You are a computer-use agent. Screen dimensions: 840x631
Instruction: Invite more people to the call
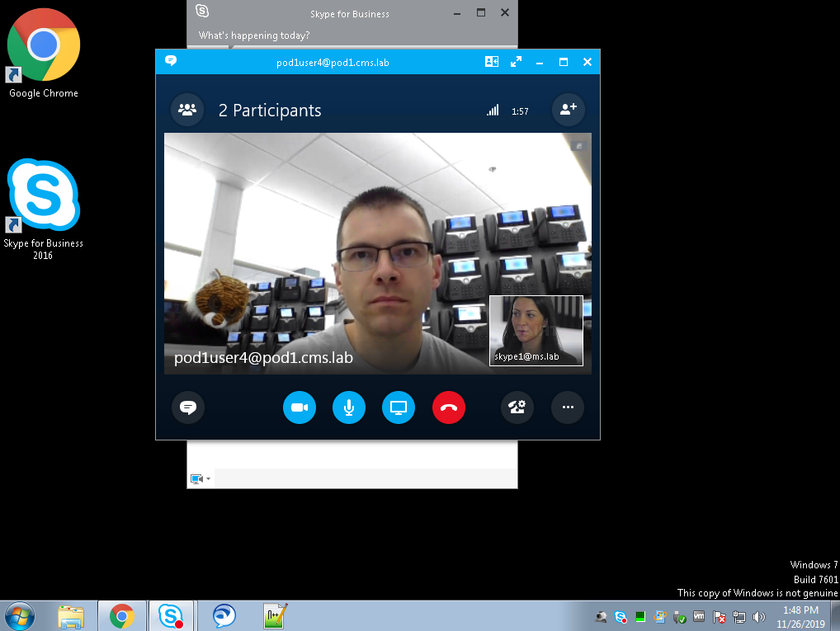568,110
